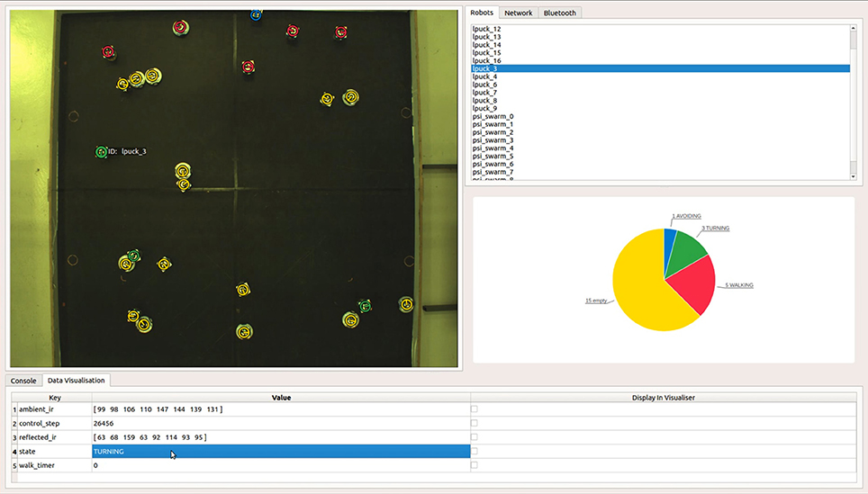Image resolution: width=868 pixels, height=494 pixels.
Task: Click the blue AVOIDING pie slice
Action: (x=670, y=244)
